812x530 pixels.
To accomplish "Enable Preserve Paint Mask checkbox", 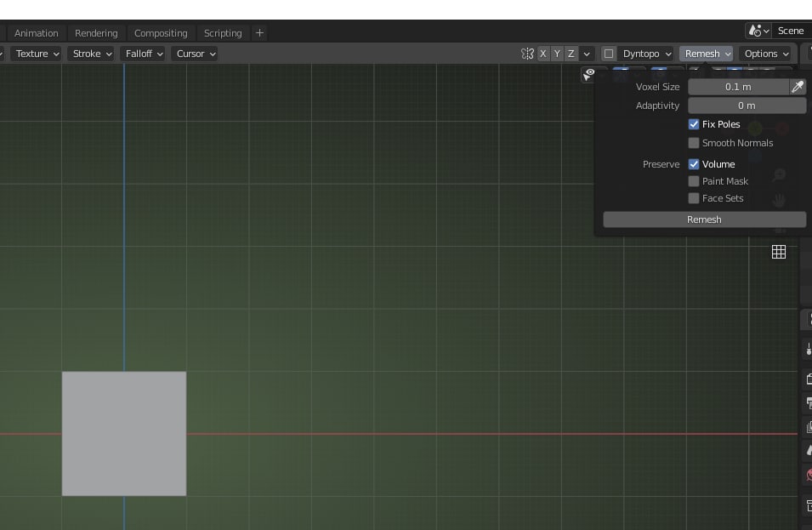I will (694, 181).
